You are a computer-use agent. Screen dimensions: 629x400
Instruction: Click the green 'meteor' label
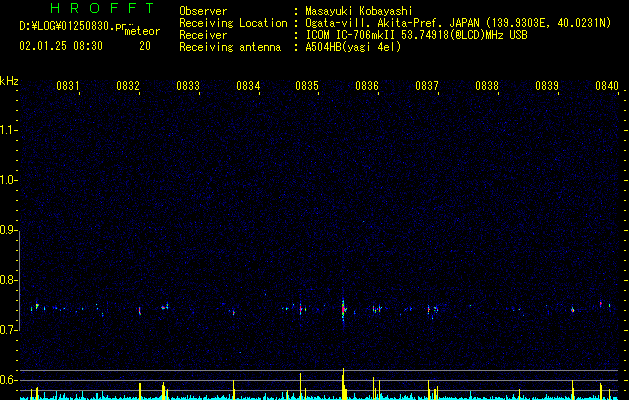coord(142,31)
